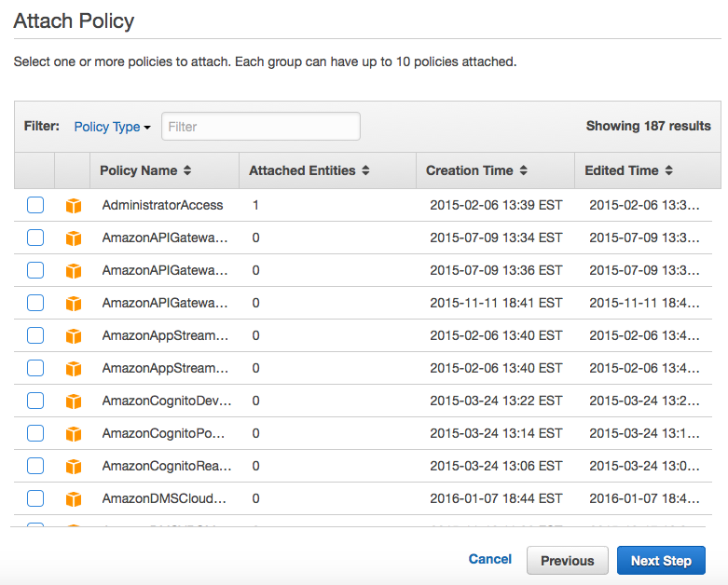Click creation time 2015-02-06 13:39 EST
Screen dimensions: 728x585
(x=496, y=205)
